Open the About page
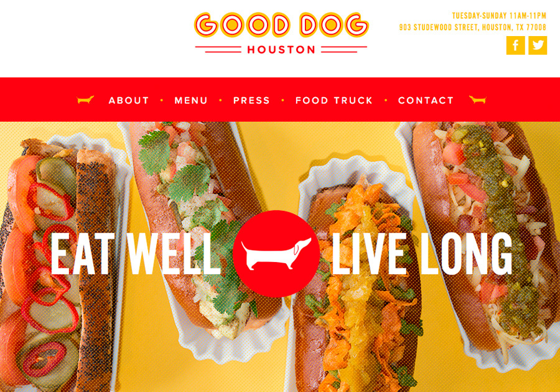This screenshot has width=560, height=392. click(129, 100)
